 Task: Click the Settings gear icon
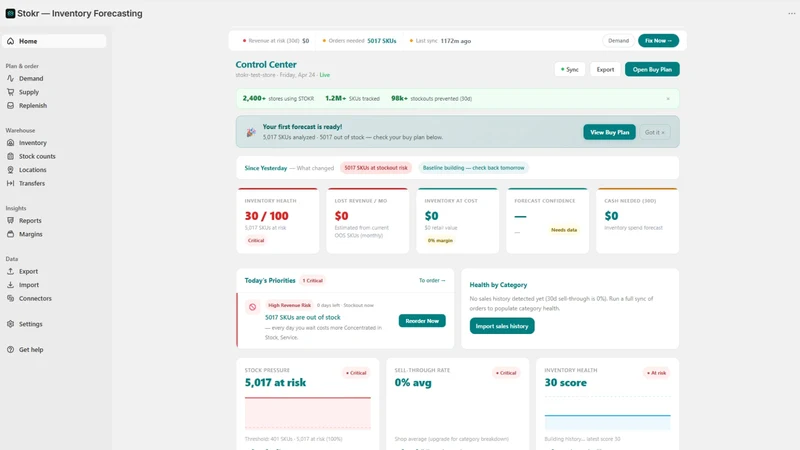10,324
